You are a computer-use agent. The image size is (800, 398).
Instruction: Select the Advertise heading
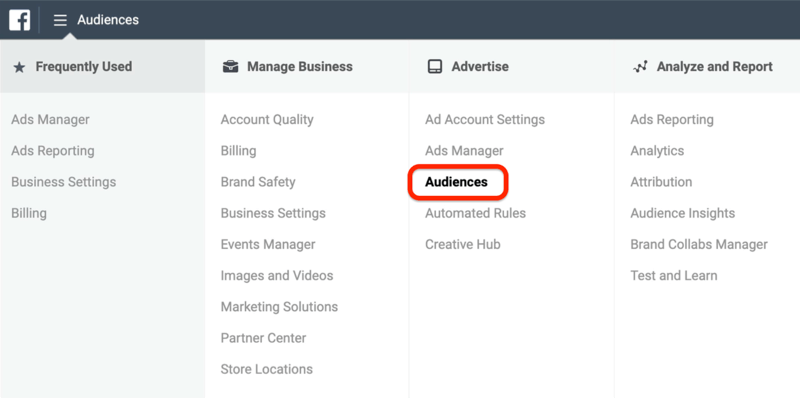coord(480,67)
